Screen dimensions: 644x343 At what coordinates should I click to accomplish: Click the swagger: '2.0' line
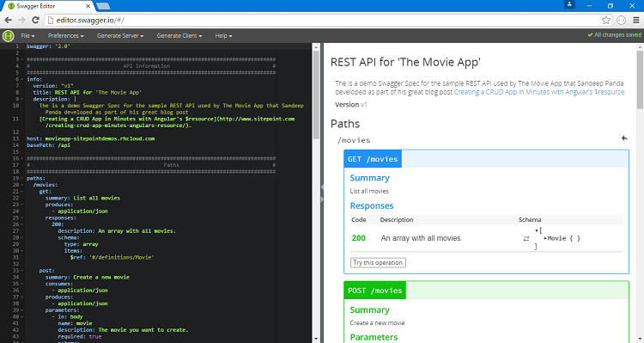[x=48, y=46]
